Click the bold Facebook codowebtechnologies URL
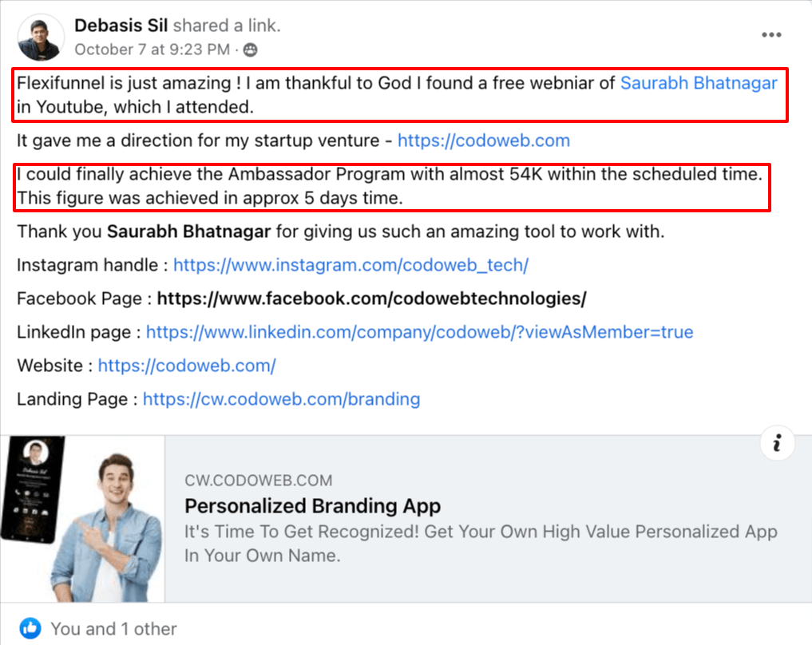This screenshot has width=812, height=645. (x=371, y=299)
